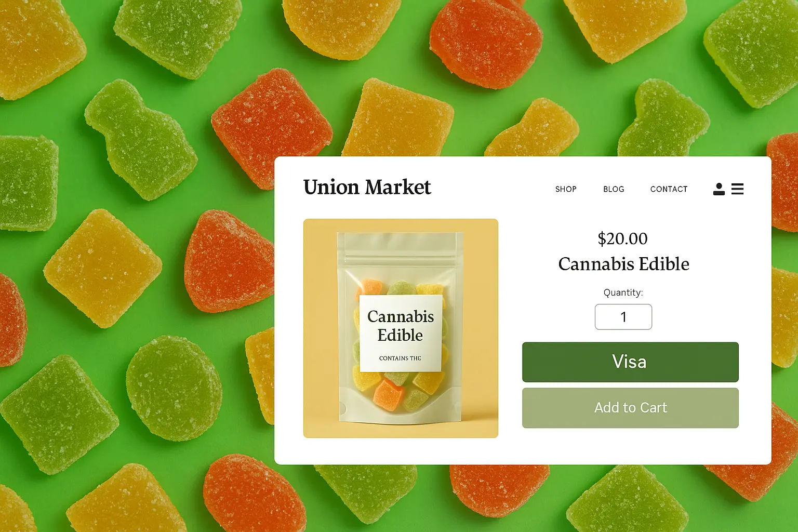This screenshot has width=798, height=532.
Task: Click the CONTAINS THC text on pouch
Action: coord(400,358)
